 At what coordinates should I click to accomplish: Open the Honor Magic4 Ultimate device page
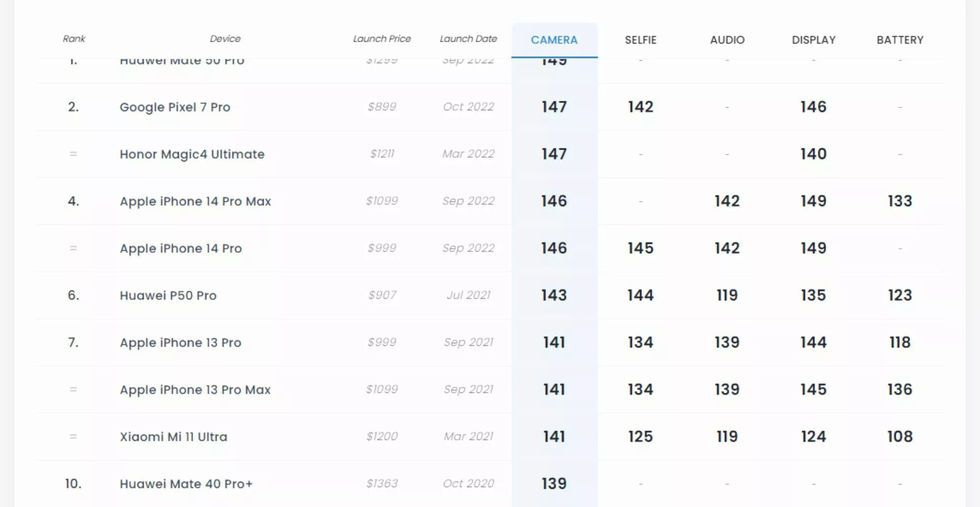click(192, 154)
